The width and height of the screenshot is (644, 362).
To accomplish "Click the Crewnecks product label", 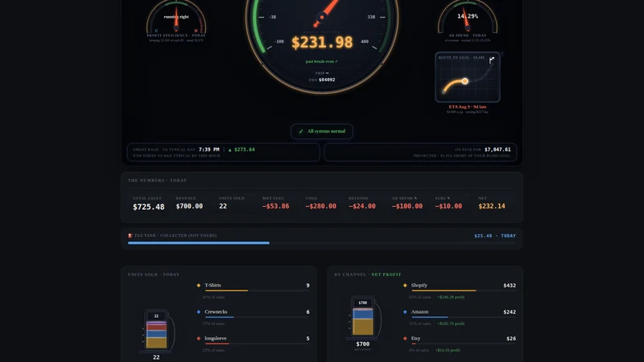I will (x=216, y=312).
